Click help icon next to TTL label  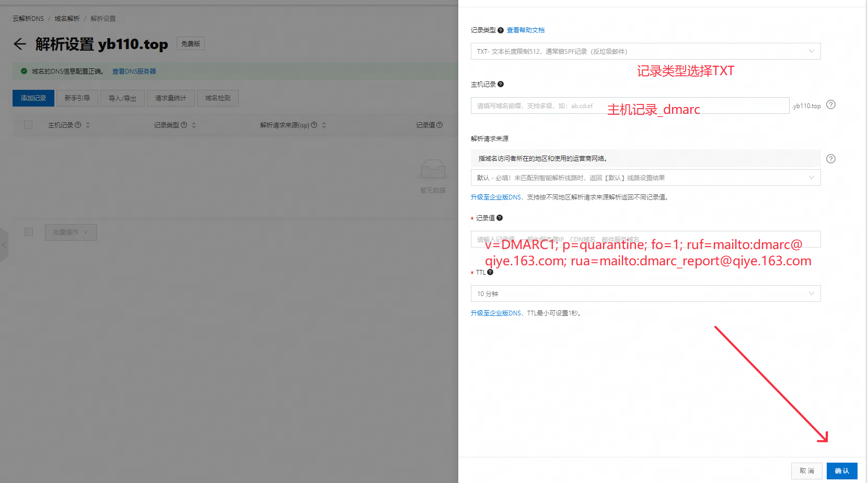click(490, 272)
